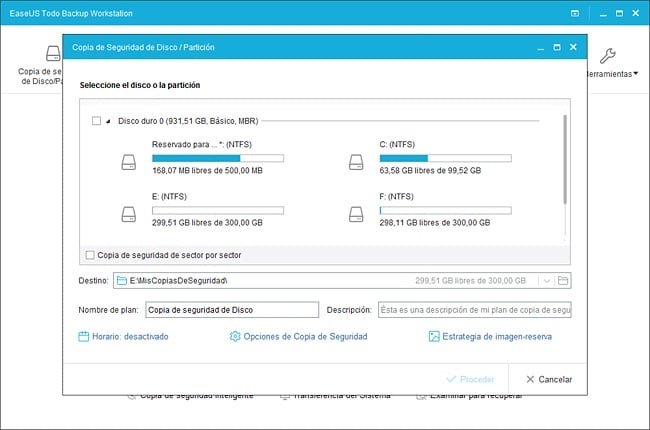Click the folder icon inside the Destino field

[121, 281]
